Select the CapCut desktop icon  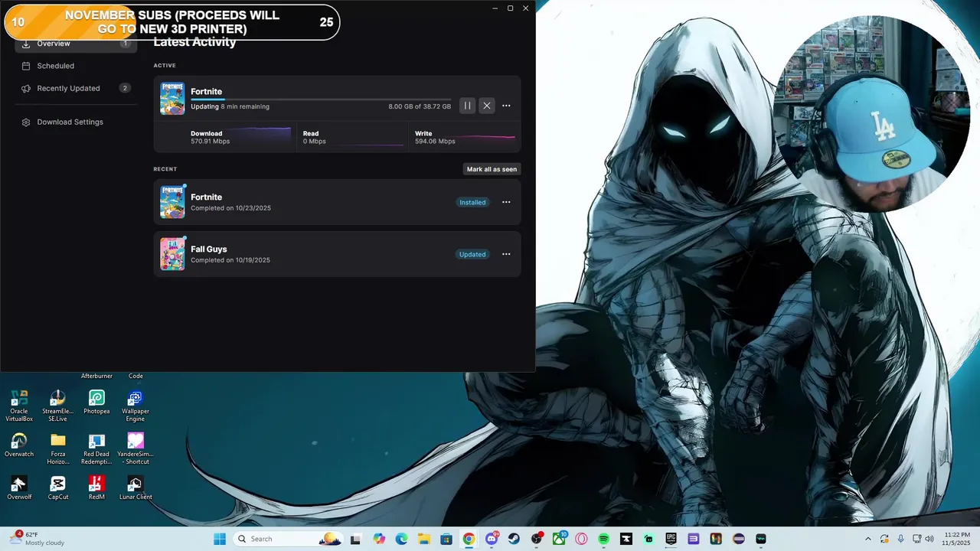pyautogui.click(x=58, y=488)
